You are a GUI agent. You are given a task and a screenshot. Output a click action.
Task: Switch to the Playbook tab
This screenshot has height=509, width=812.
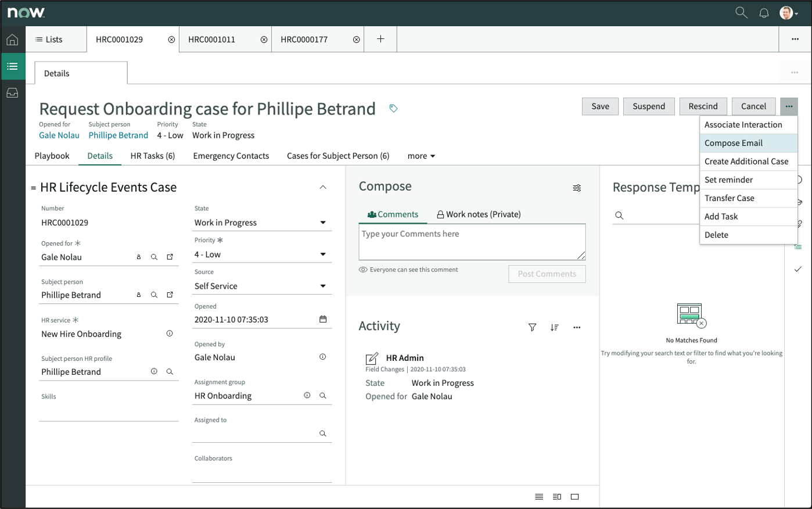tap(52, 156)
